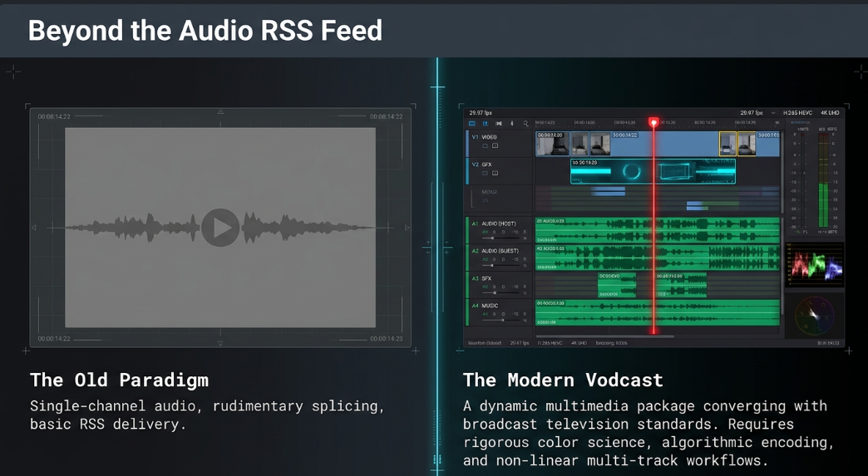The image size is (868, 476).
Task: Click the vectorscope color wheel
Action: coord(814,315)
